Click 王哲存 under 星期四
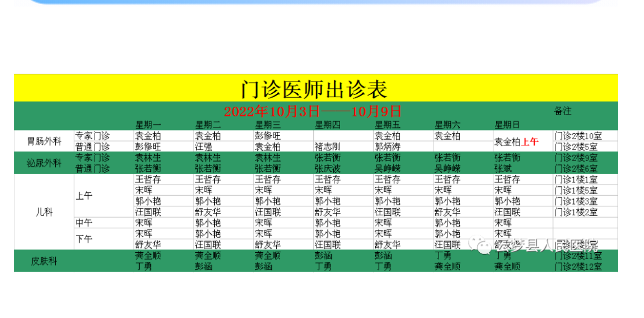The image size is (644, 318). click(x=328, y=180)
